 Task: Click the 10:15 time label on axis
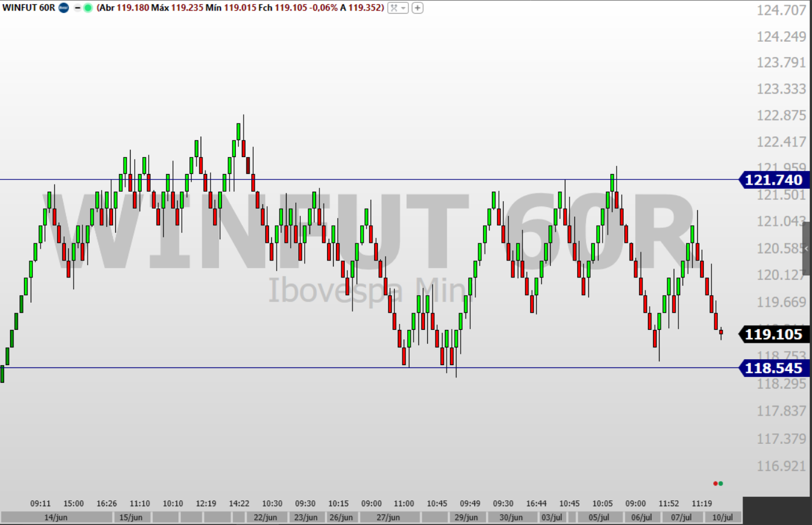(x=338, y=504)
